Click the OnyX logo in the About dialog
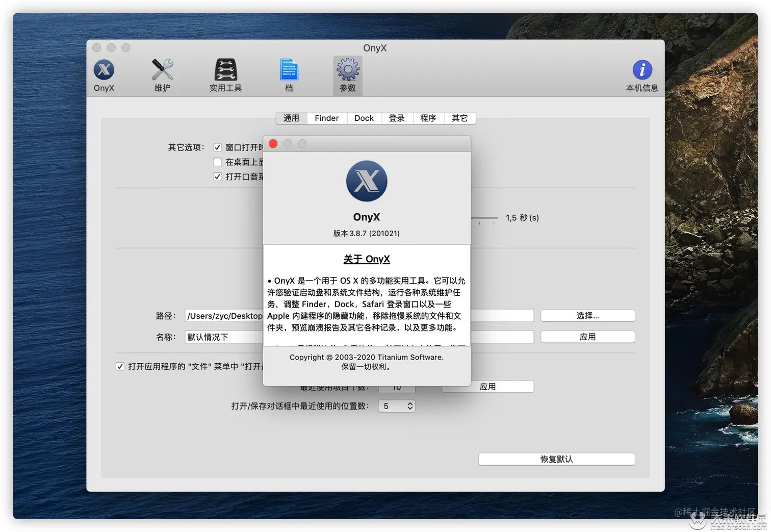The width and height of the screenshot is (771, 532). (x=367, y=181)
